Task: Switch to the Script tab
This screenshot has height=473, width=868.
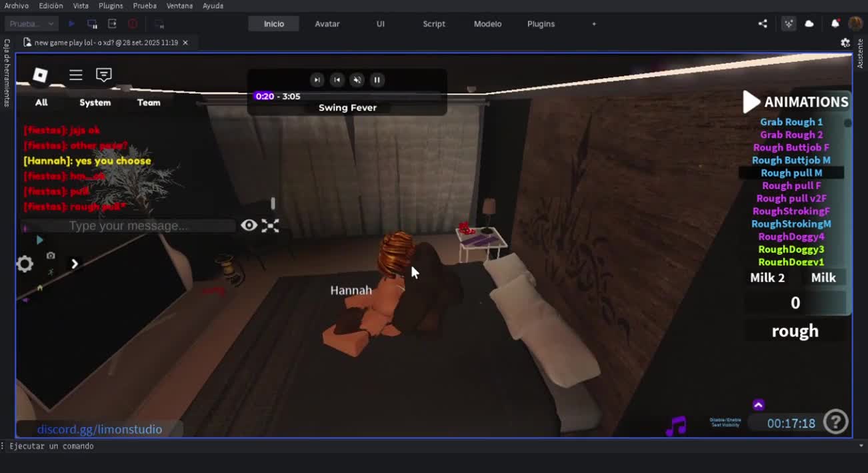Action: tap(433, 24)
